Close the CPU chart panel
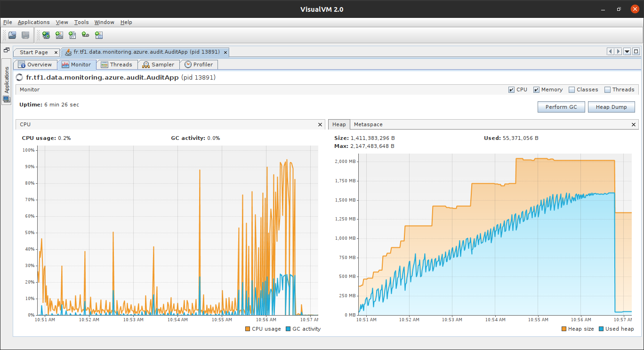The width and height of the screenshot is (644, 350). [320, 124]
